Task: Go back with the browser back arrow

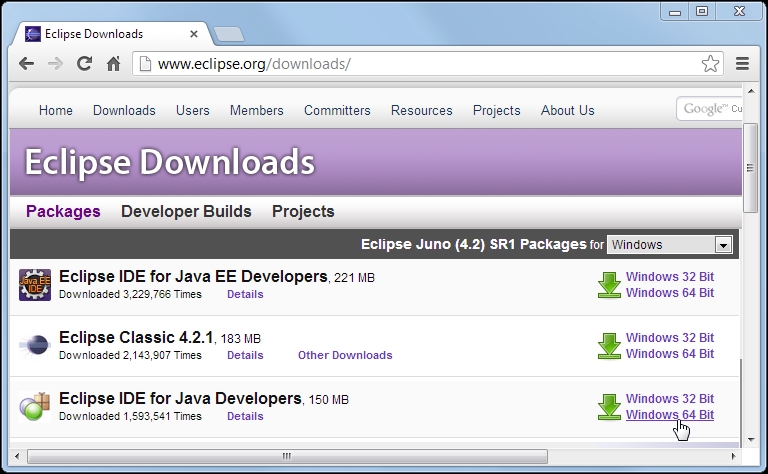Action: coord(26,64)
